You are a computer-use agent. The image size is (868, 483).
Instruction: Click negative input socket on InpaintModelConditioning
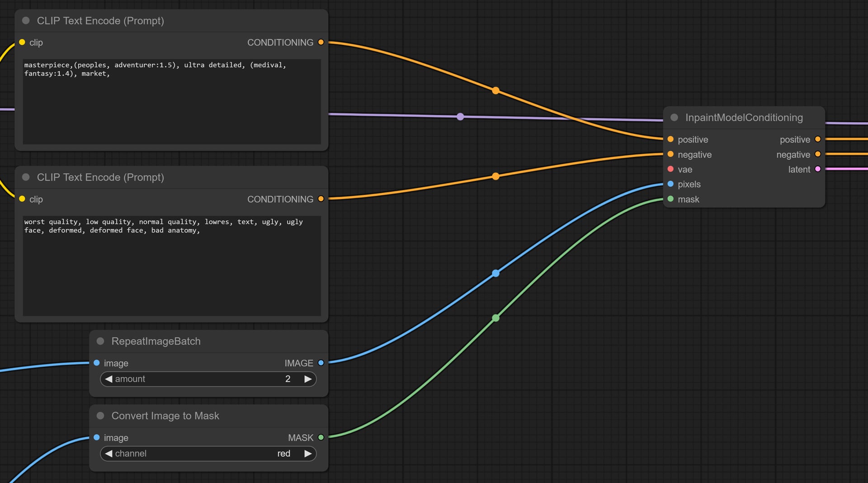click(670, 154)
